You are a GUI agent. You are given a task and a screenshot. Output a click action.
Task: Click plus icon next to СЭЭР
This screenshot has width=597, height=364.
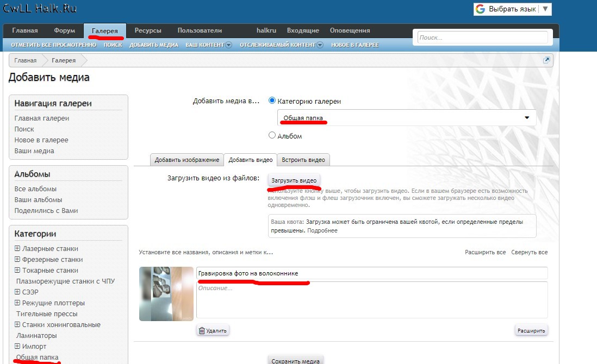pyautogui.click(x=17, y=292)
